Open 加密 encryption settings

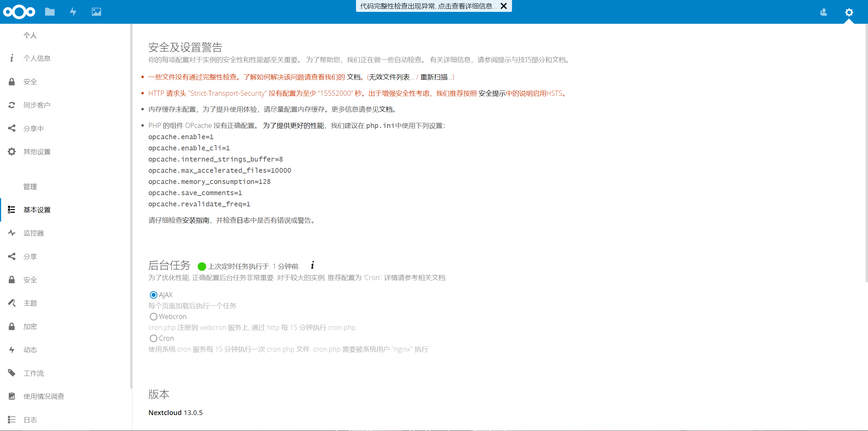click(30, 326)
